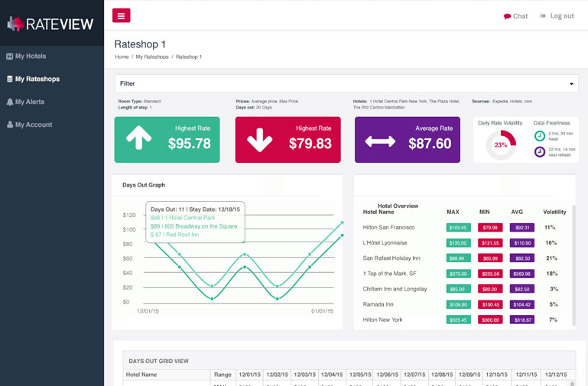Click the dropdown arrow on the Filter bar
This screenshot has width=588, height=386.
point(570,84)
